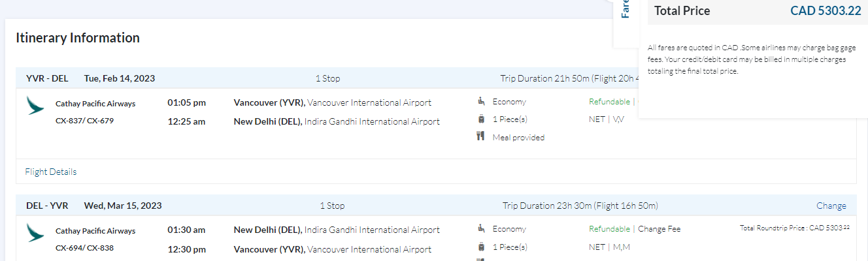Viewport: 868px width, 261px height.
Task: Click the Refundable label on the outbound flight
Action: (x=609, y=102)
